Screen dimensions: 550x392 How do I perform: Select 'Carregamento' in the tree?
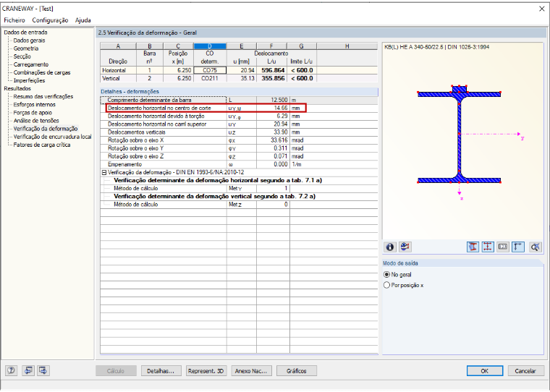[31, 64]
